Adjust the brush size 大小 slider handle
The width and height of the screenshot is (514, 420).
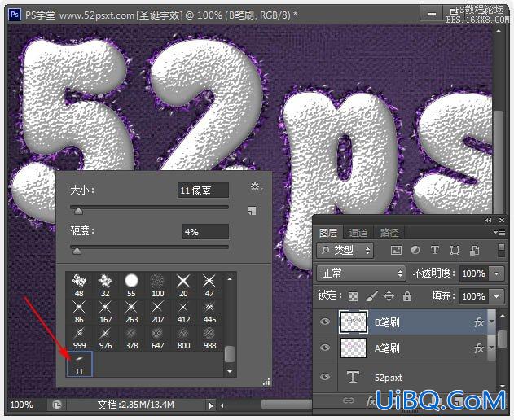pyautogui.click(x=78, y=211)
